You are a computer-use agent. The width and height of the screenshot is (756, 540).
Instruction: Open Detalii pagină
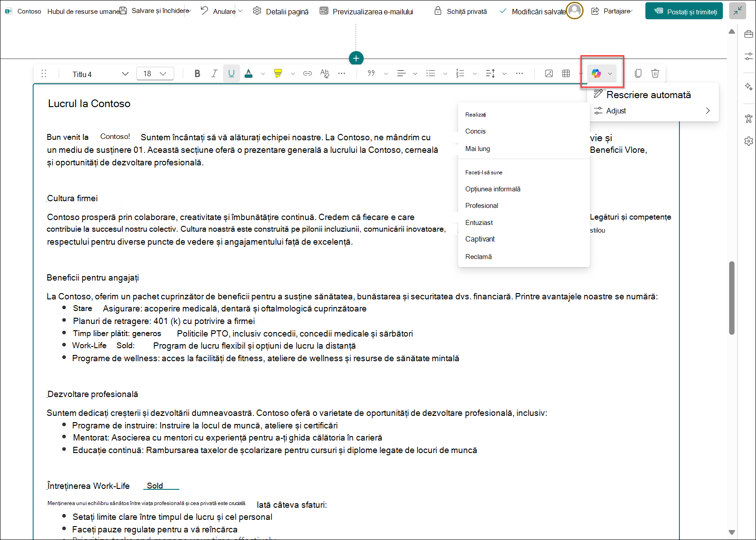pos(281,11)
